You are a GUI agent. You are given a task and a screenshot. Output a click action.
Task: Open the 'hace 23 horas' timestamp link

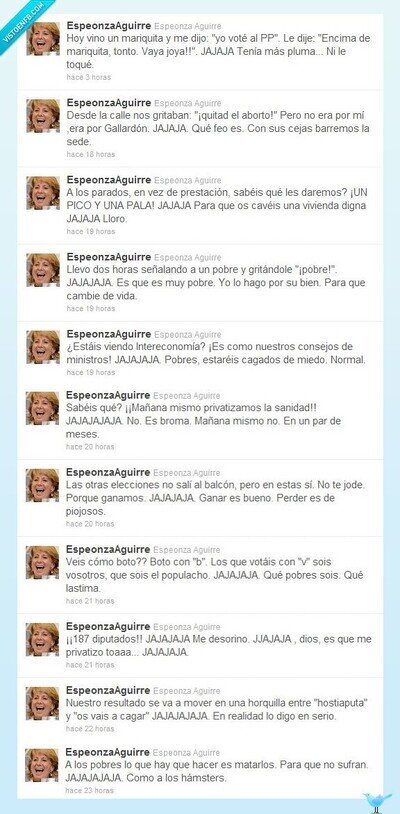pos(89,791)
